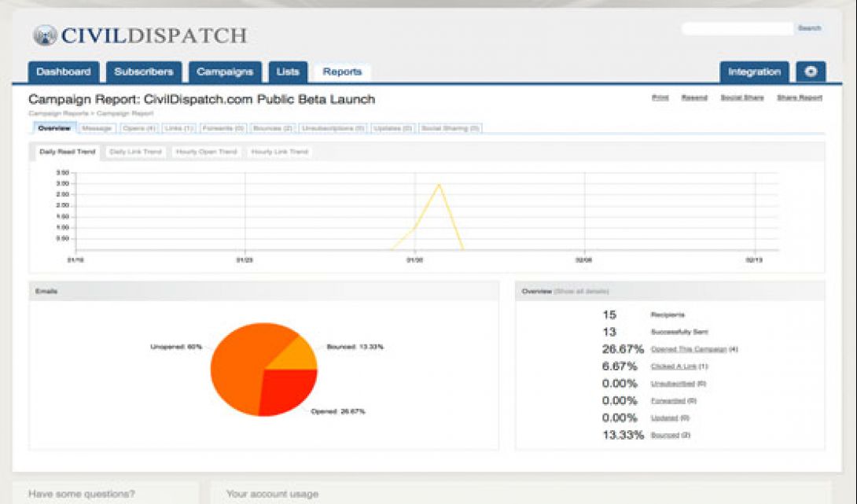
Task: Select the Overview sub-tab
Action: click(55, 128)
